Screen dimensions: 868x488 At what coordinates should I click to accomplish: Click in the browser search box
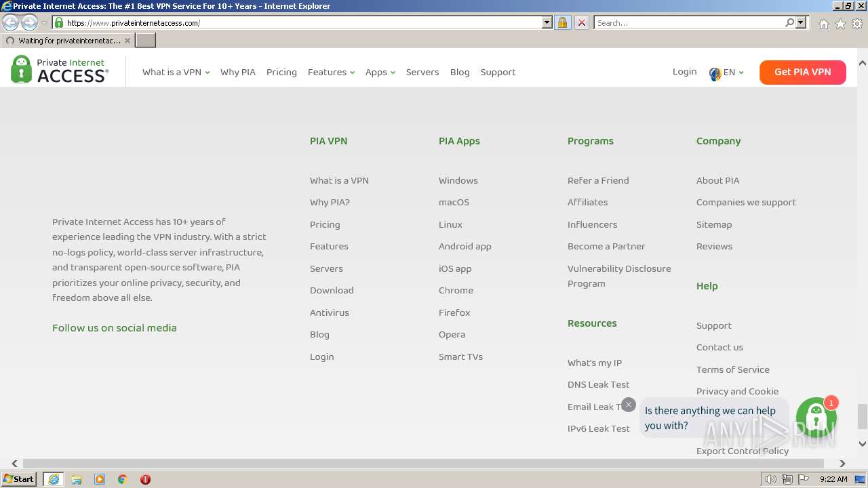pyautogui.click(x=689, y=22)
